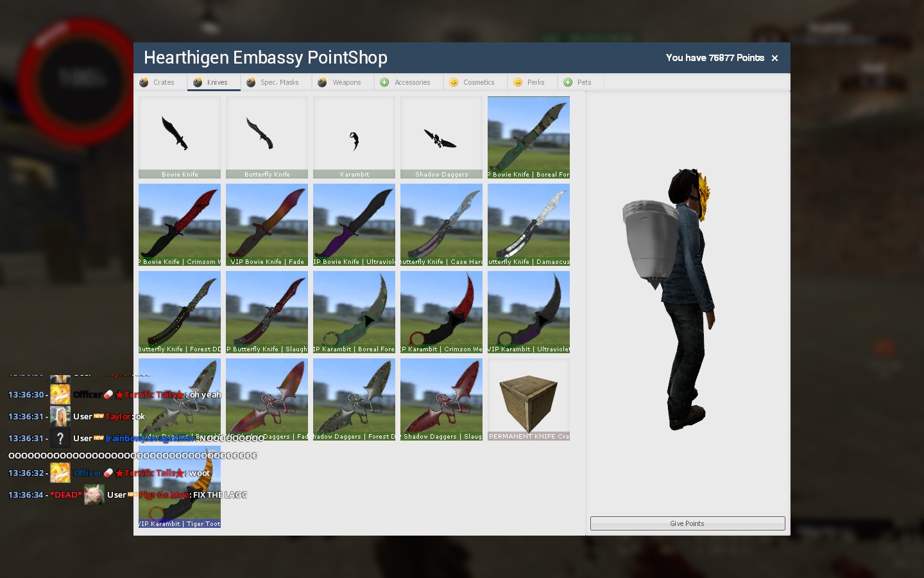Choose the Butterfly Knife Damascus skin

click(x=529, y=225)
